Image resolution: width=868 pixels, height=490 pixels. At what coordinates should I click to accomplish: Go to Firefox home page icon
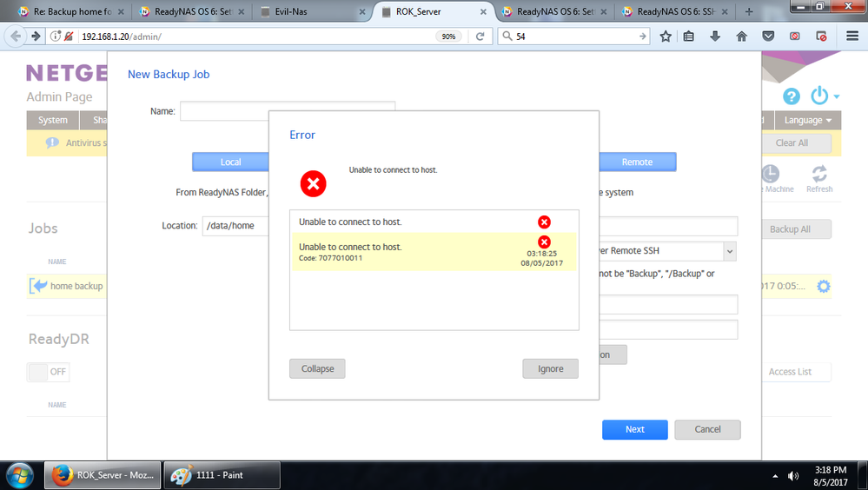741,36
